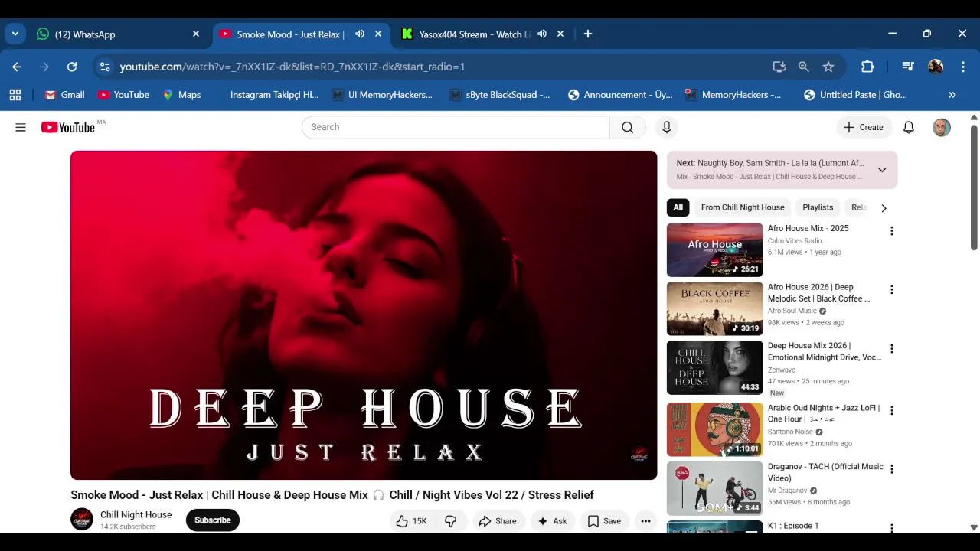
Task: Open Chrome extensions puzzle icon
Action: pos(867,67)
